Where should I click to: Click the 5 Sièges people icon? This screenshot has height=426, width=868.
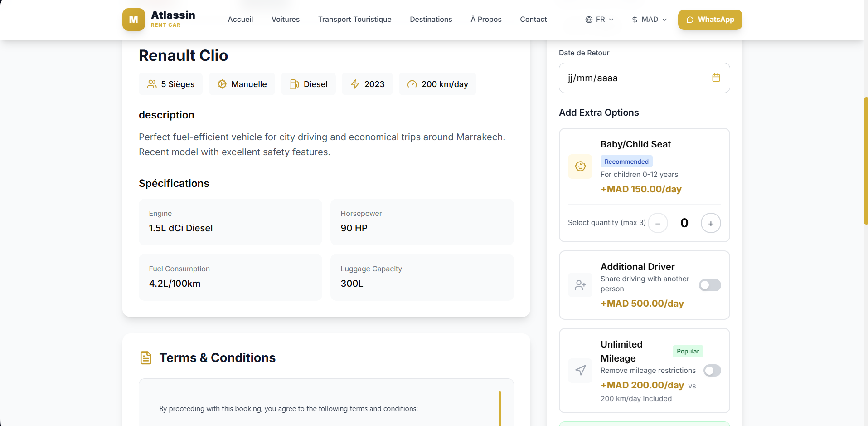(x=152, y=84)
